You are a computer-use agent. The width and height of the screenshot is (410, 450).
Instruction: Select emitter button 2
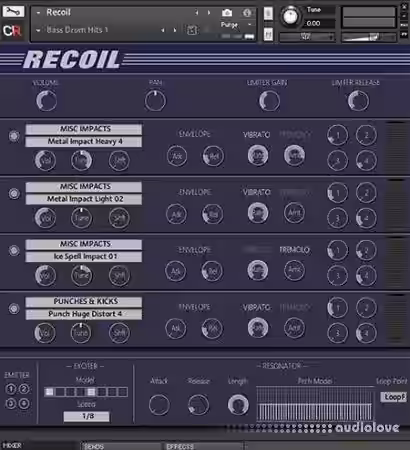coord(24,389)
